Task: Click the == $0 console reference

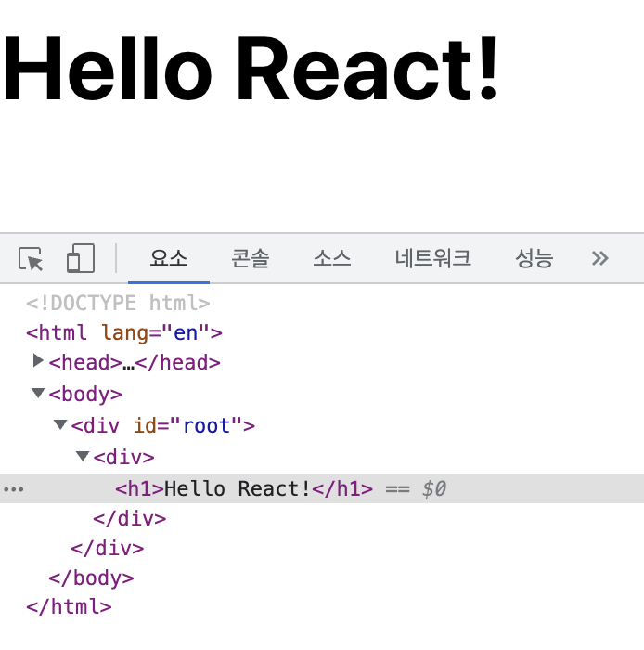Action: click(416, 488)
